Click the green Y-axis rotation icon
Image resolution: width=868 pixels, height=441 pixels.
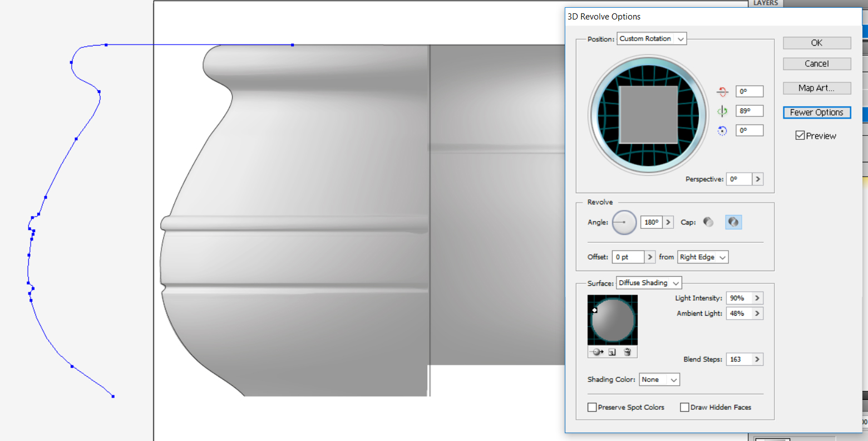coord(722,111)
